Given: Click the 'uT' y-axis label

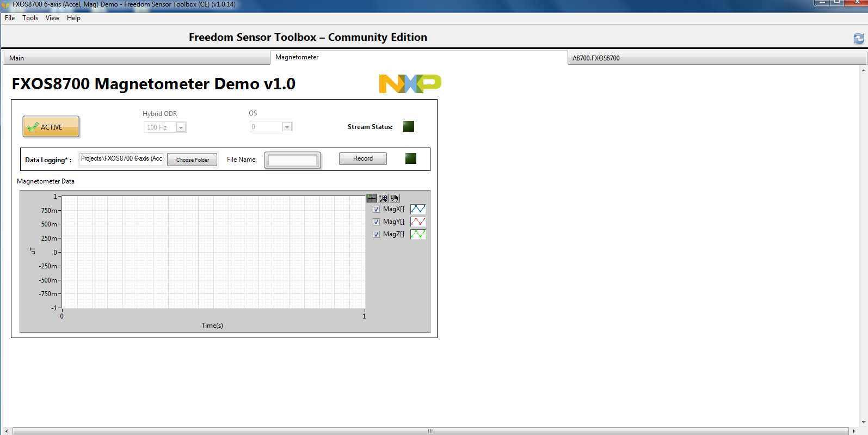Looking at the screenshot, I should [x=32, y=251].
